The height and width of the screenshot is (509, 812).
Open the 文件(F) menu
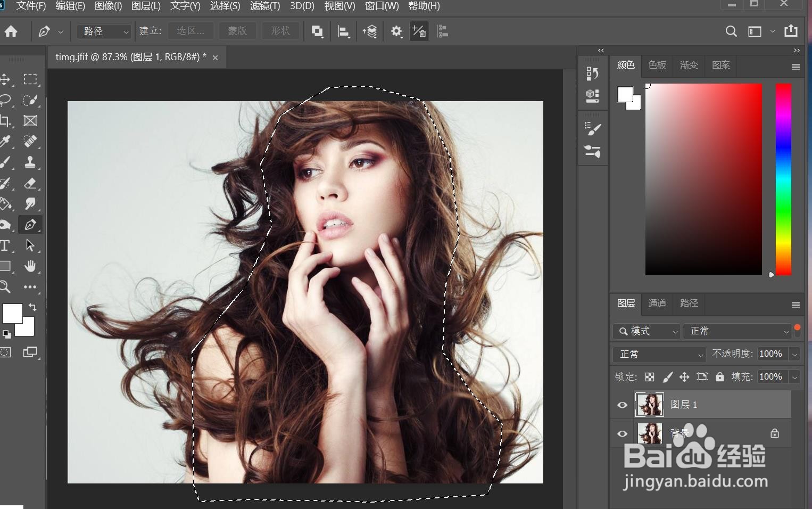31,6
